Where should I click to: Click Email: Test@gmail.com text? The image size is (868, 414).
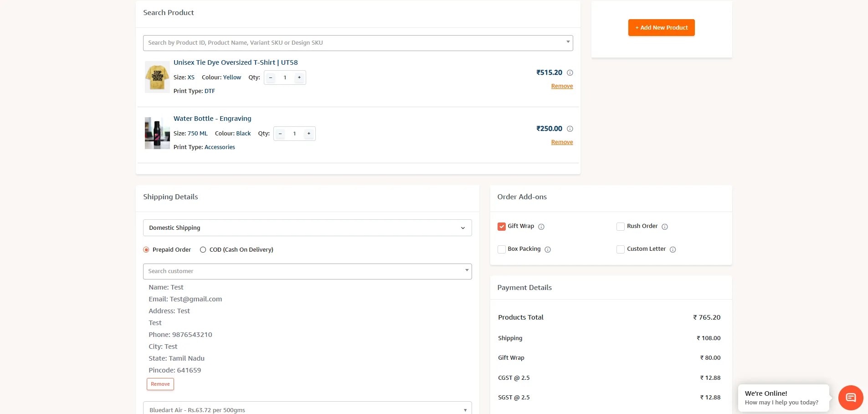185,299
